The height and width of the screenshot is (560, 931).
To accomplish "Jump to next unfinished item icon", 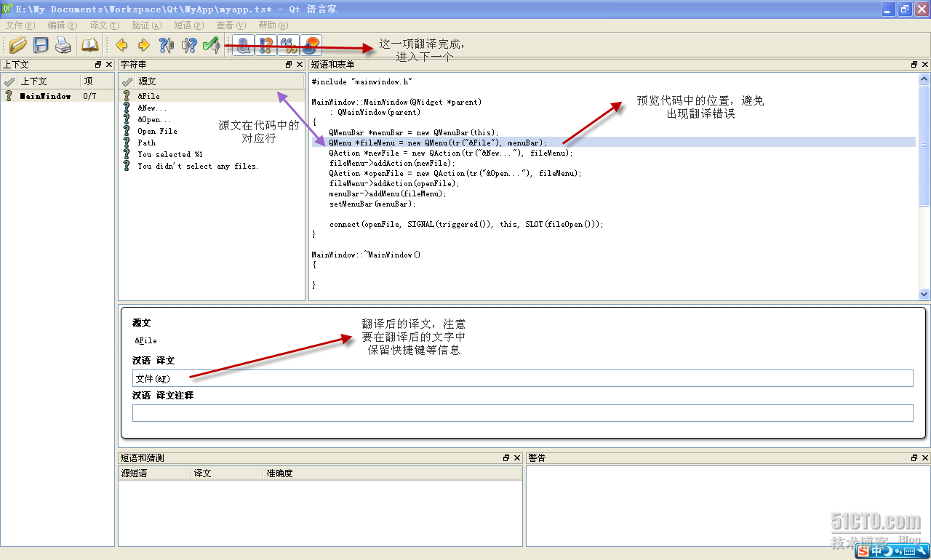I will (189, 45).
